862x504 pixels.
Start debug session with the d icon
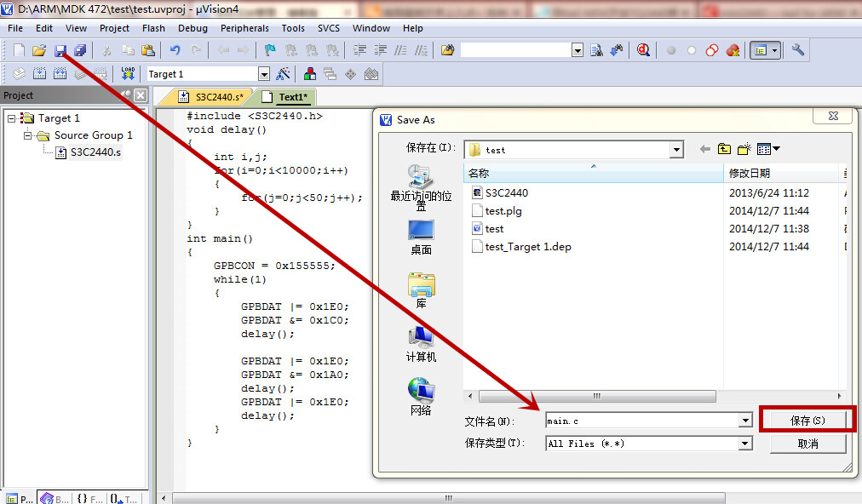click(x=643, y=50)
